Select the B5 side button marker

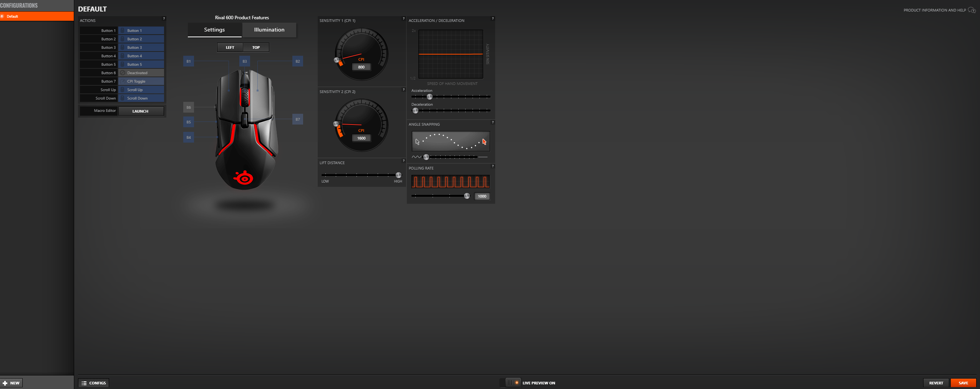coord(189,122)
